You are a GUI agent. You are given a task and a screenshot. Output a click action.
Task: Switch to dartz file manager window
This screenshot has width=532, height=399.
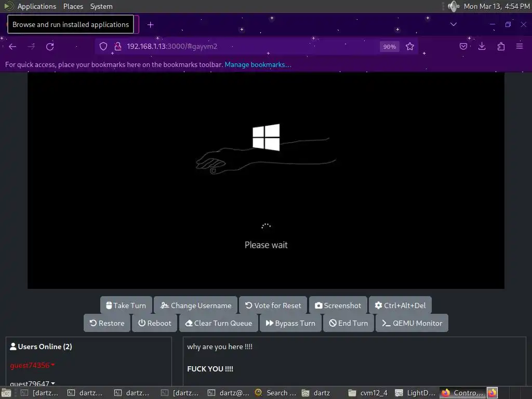pos(316,393)
